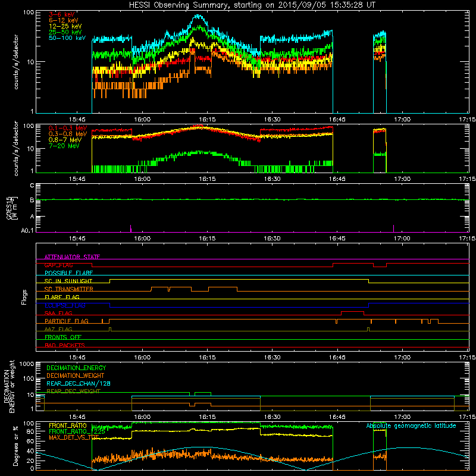Click the SAA_FLAG label
The height and width of the screenshot is (476, 476).
[x=58, y=313]
